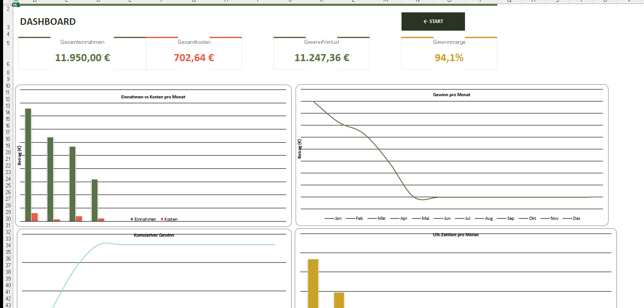Screen dimensions: 644x308
Task: Click the Gesamtkosten value 702,64 €
Action: pyautogui.click(x=194, y=58)
